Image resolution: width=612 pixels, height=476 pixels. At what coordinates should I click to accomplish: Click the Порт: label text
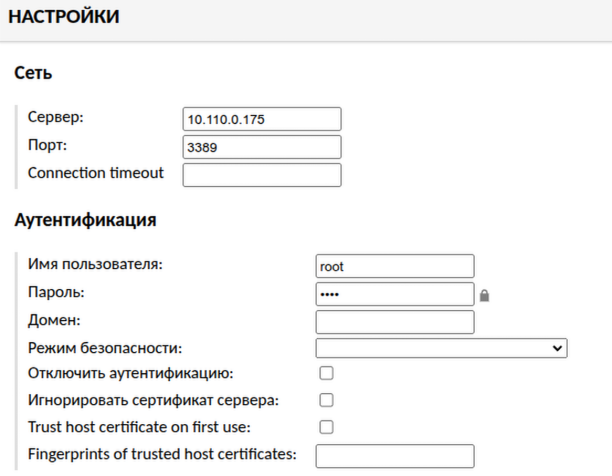click(x=48, y=145)
